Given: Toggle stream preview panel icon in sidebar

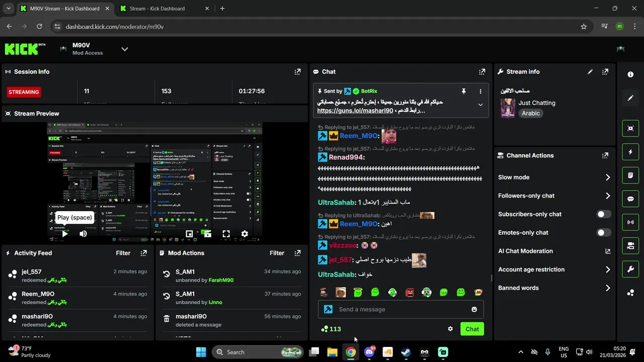Looking at the screenshot, I should tap(630, 128).
